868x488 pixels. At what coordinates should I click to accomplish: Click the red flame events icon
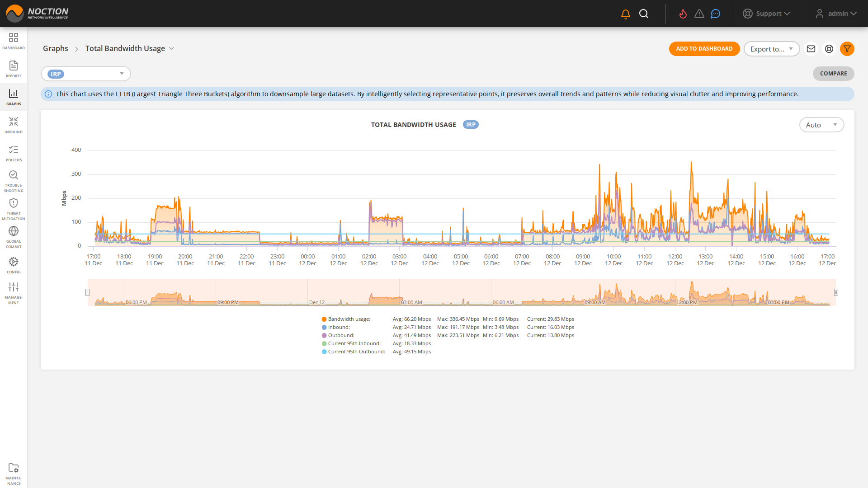point(683,14)
